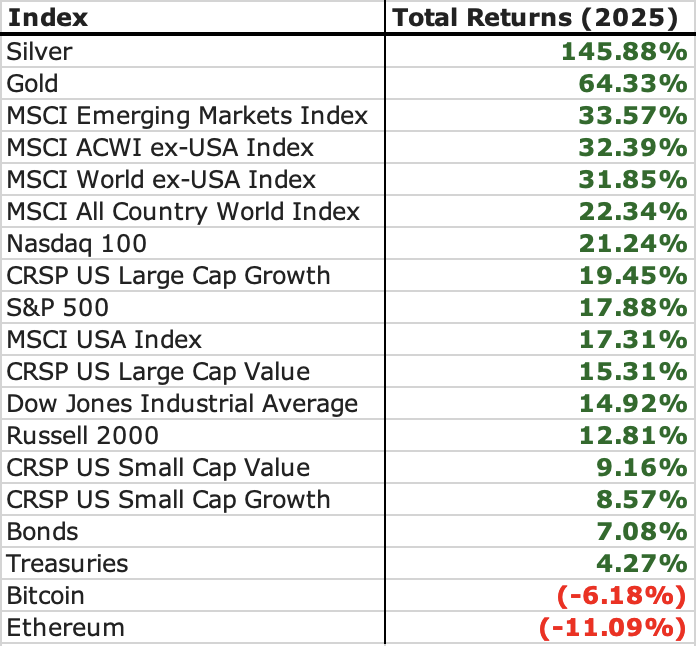Select CRSP US Small Cap Value cell
Viewport: 696px width, 646px height.
(x=158, y=468)
